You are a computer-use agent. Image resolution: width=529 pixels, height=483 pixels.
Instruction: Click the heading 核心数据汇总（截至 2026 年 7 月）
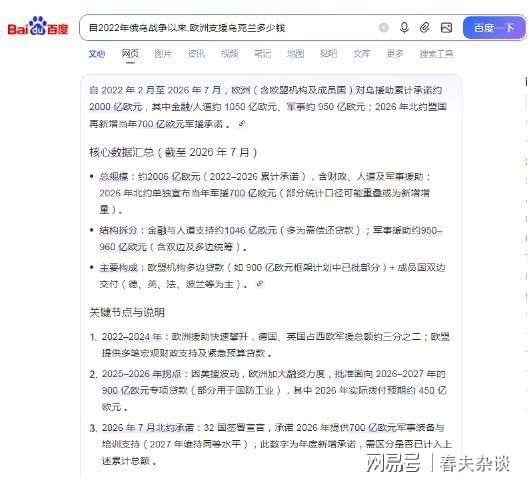[173, 152]
